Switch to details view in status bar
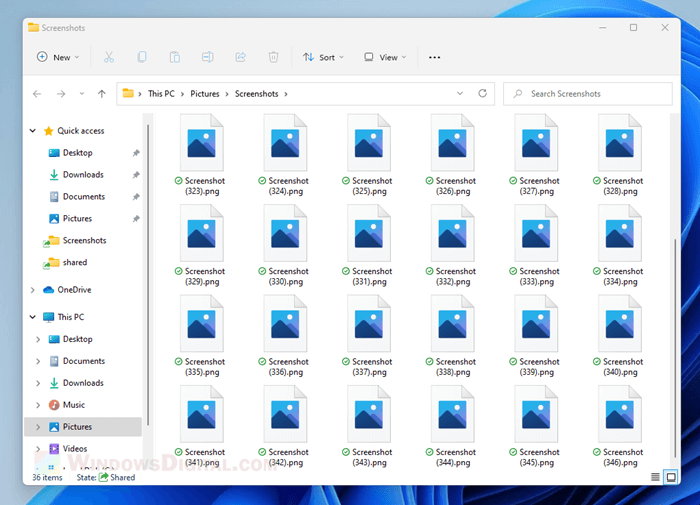The image size is (700, 505). pyautogui.click(x=655, y=477)
